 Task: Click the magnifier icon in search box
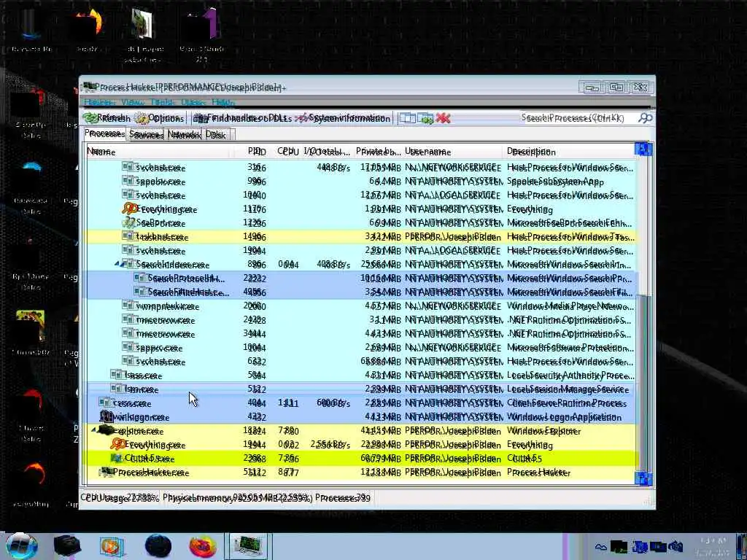pos(645,117)
